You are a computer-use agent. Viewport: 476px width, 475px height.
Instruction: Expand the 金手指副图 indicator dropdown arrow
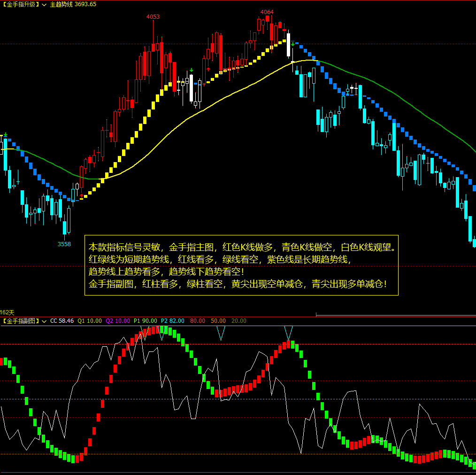[44, 321]
